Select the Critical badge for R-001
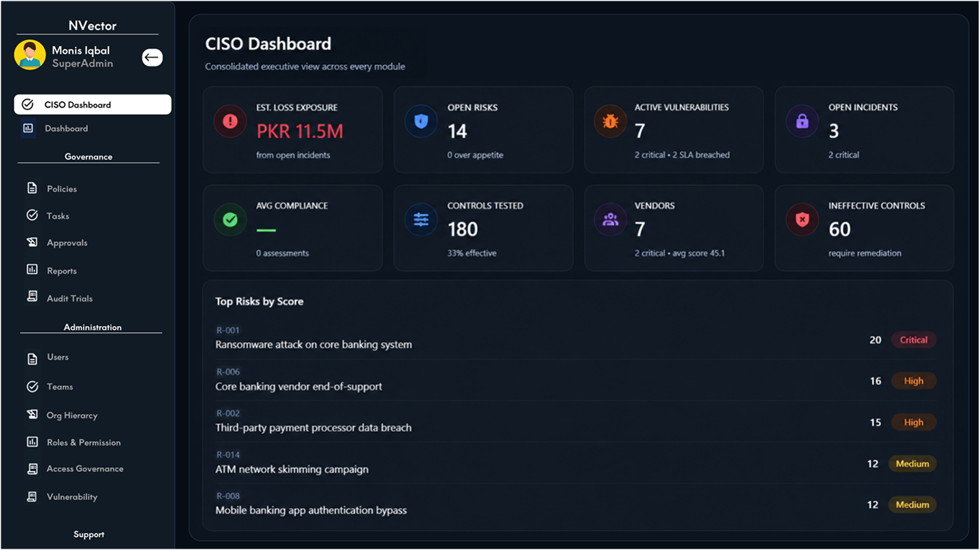Image resolution: width=980 pixels, height=550 pixels. click(914, 340)
